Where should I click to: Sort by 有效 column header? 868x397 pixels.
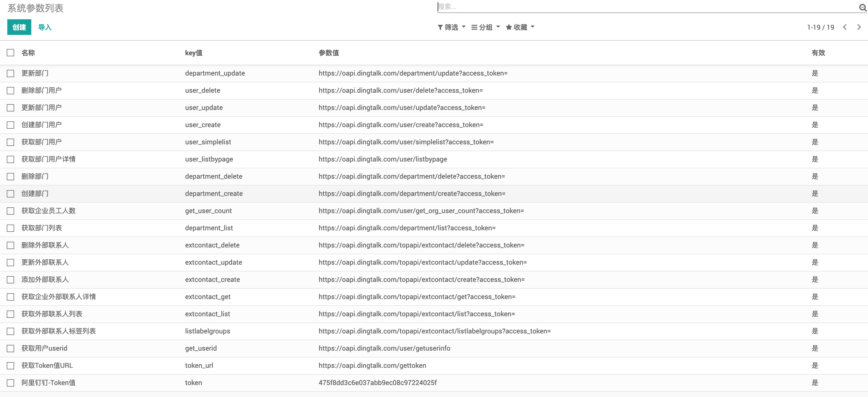pyautogui.click(x=818, y=53)
